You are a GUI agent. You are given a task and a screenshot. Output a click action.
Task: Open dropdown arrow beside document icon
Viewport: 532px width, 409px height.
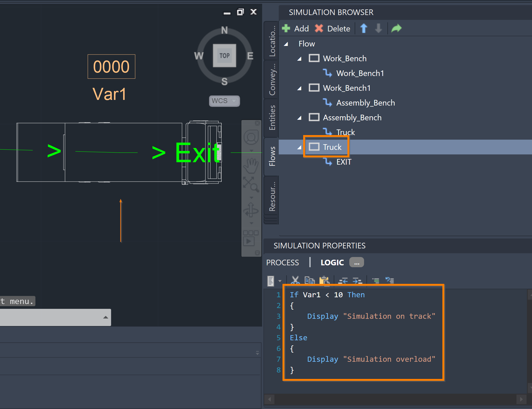pos(280,281)
